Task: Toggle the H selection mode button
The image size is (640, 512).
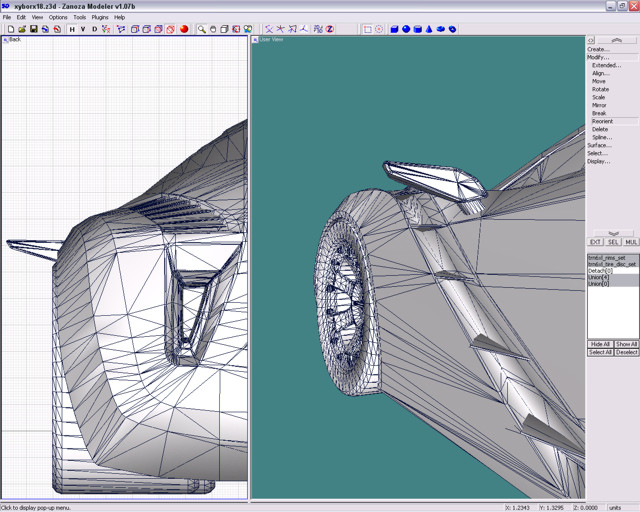Action: tap(72, 29)
